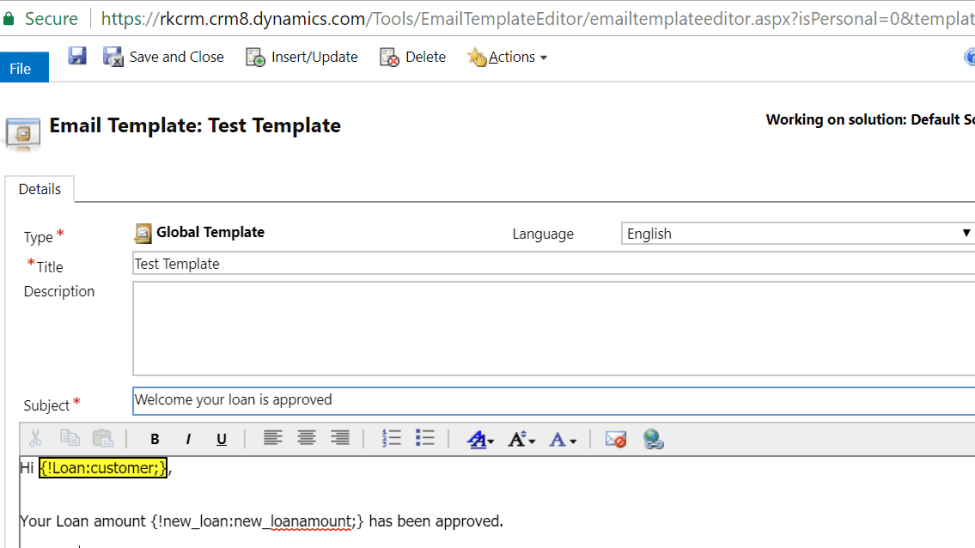Click Save and Close button

[x=164, y=57]
